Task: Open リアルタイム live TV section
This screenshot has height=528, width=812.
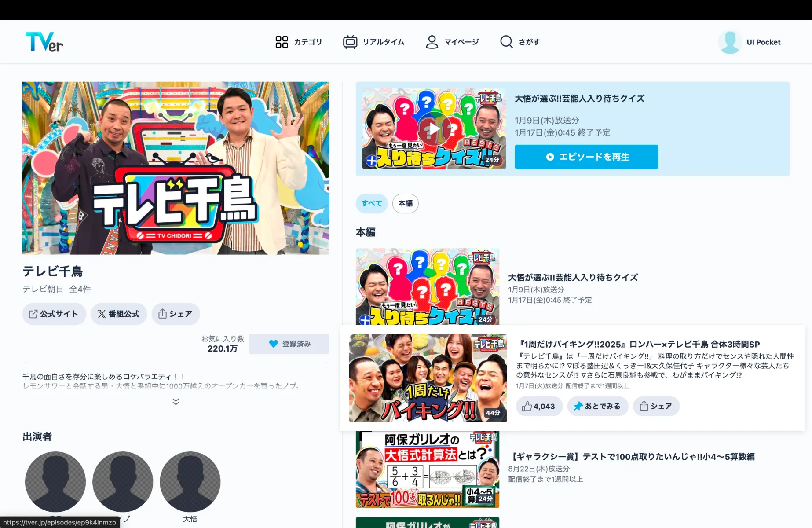Action: pos(373,42)
